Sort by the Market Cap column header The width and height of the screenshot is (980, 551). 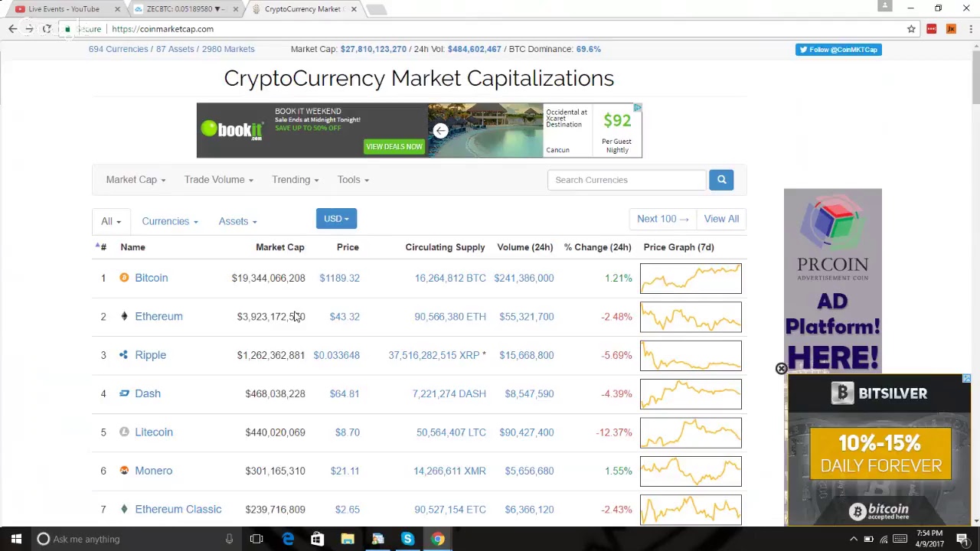[x=279, y=247]
